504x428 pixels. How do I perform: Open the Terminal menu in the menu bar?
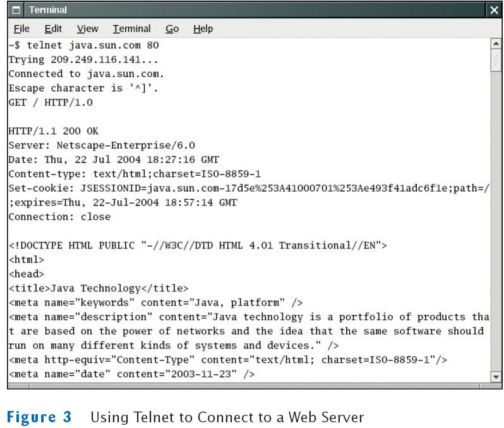131,29
